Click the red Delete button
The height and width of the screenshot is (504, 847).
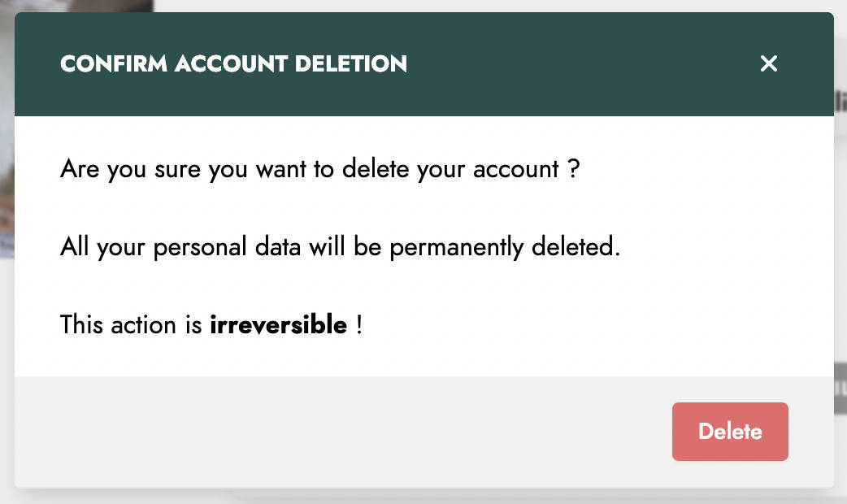click(730, 432)
